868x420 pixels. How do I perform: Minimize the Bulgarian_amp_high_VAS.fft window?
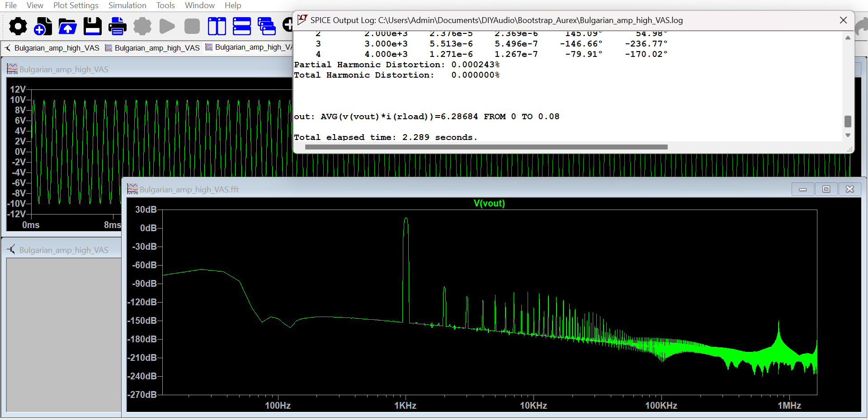click(x=803, y=189)
